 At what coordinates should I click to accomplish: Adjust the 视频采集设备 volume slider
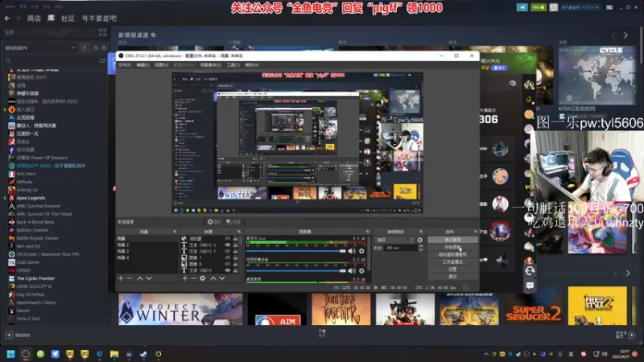click(x=295, y=270)
